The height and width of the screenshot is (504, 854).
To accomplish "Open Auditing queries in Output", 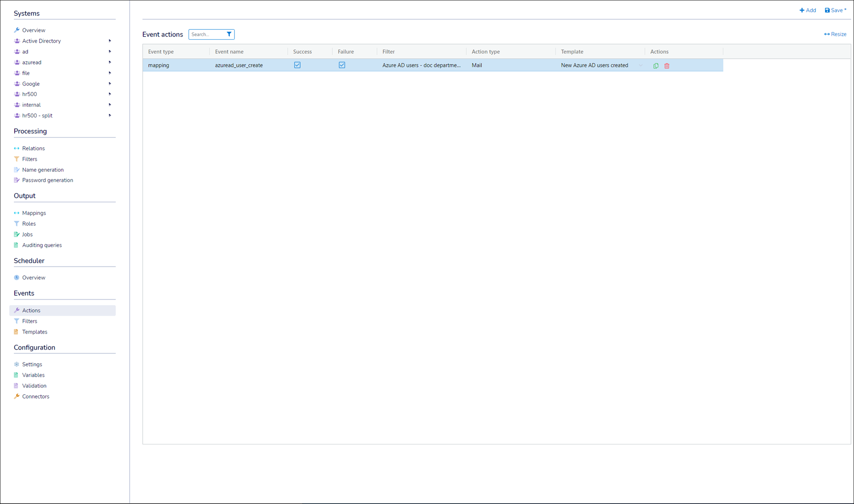I will click(x=42, y=245).
